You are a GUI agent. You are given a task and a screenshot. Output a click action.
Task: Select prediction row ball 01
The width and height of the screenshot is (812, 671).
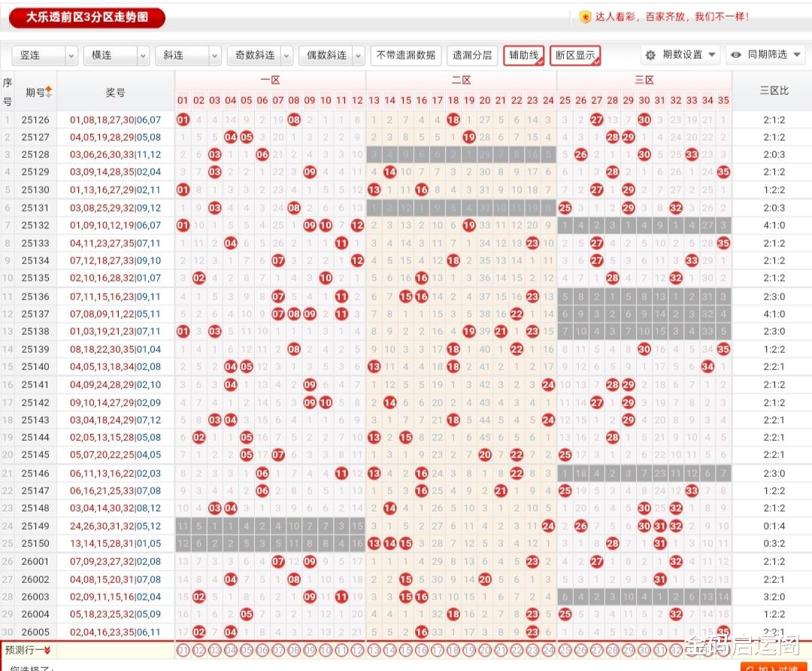183,650
